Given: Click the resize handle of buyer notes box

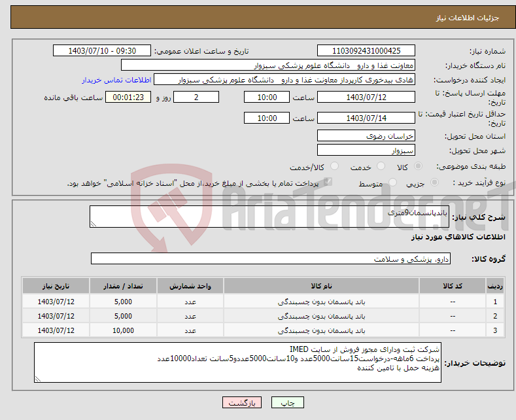Looking at the screenshot, I should click(x=38, y=379).
